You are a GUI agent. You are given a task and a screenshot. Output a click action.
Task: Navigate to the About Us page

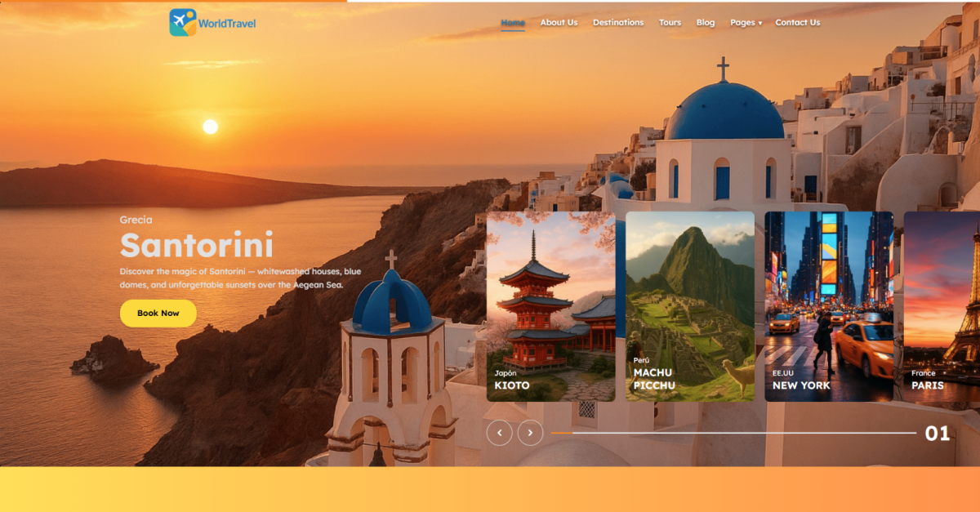[559, 23]
